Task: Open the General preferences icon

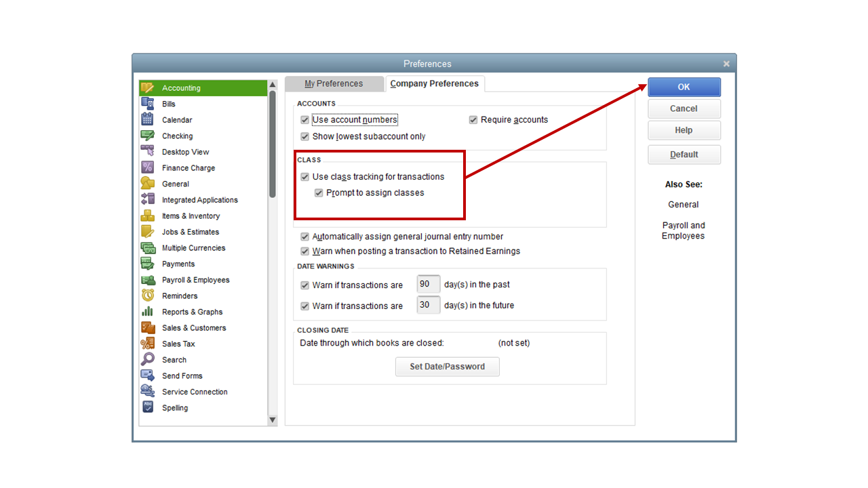Action: click(147, 184)
